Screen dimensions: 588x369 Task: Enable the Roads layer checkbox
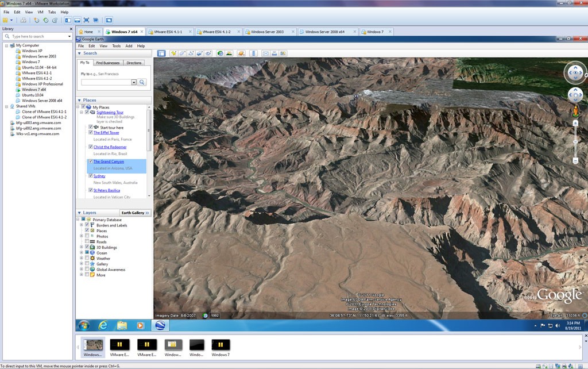coord(87,242)
